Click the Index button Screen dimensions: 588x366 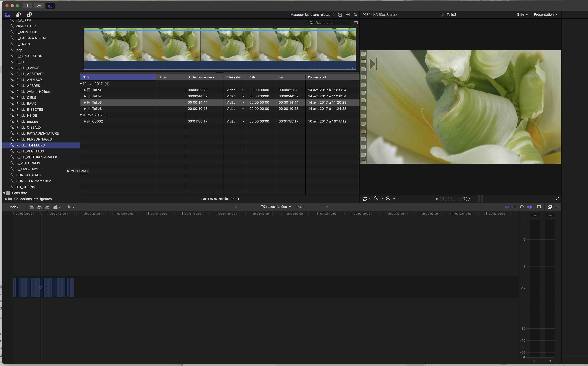coord(14,207)
